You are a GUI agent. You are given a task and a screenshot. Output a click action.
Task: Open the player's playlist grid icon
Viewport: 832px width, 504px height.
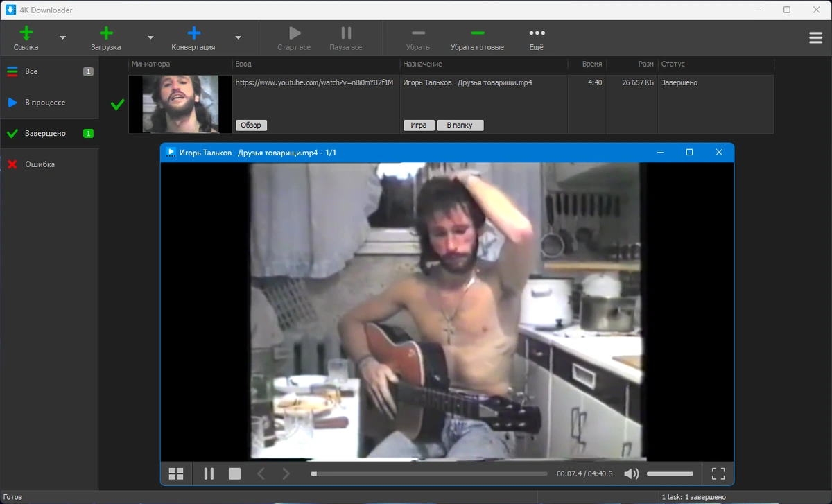click(x=176, y=474)
